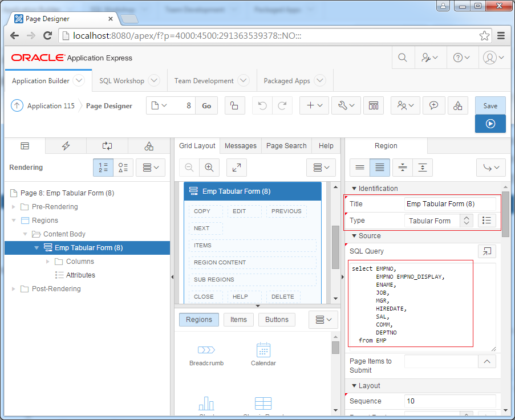The image size is (515, 420).
Task: Expand the grid layout pane
Action: (237, 168)
